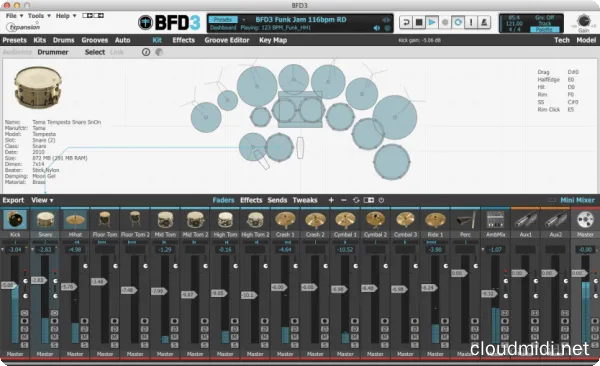Open the Drums browser tab

coord(64,40)
